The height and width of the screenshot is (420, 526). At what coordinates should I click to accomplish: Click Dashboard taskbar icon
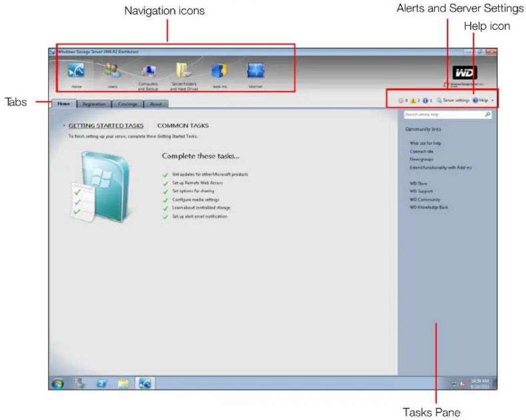[145, 383]
